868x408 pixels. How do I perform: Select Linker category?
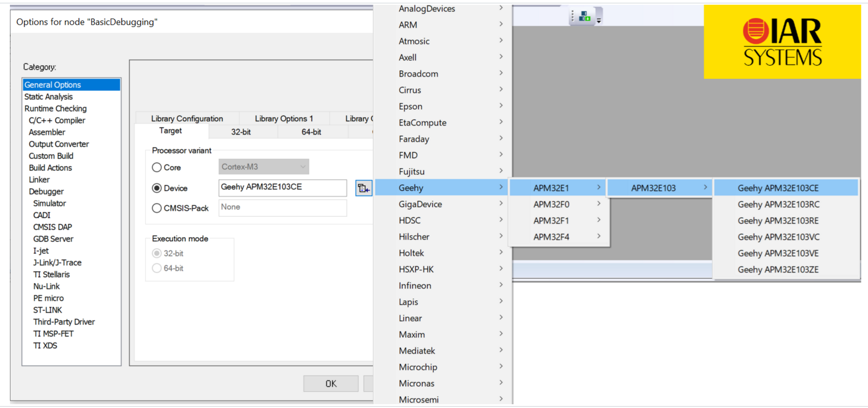pyautogui.click(x=39, y=179)
